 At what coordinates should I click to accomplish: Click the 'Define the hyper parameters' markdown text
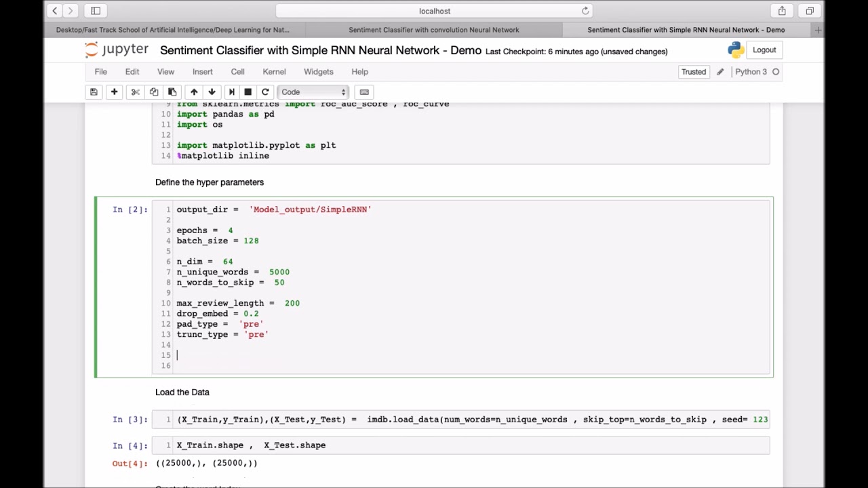click(x=210, y=182)
